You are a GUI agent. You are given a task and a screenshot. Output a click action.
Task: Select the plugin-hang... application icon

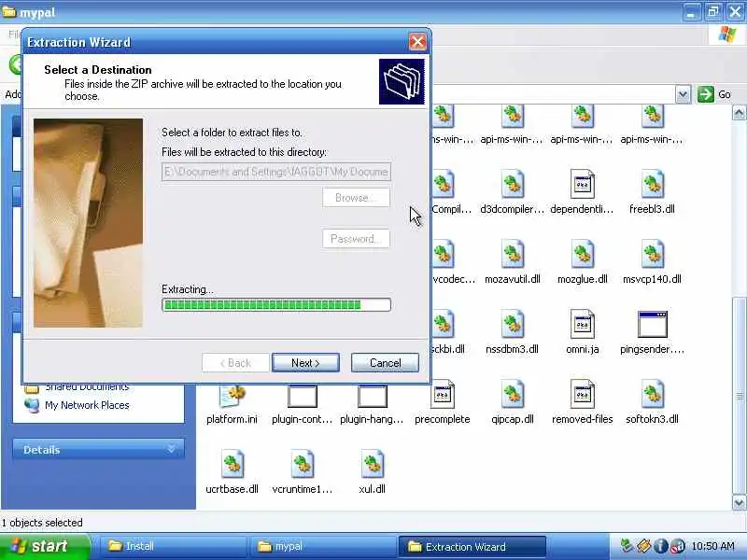372,396
